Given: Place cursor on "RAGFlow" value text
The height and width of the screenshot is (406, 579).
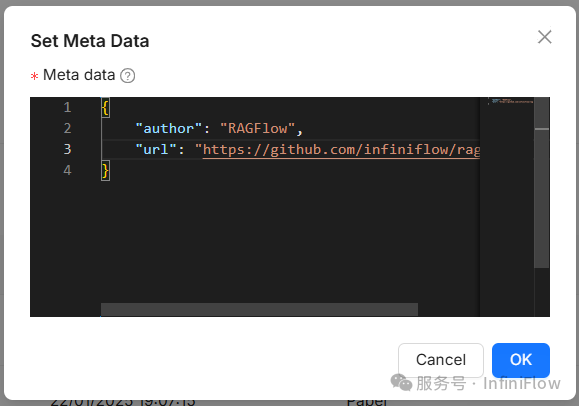Looking at the screenshot, I should pyautogui.click(x=257, y=129).
